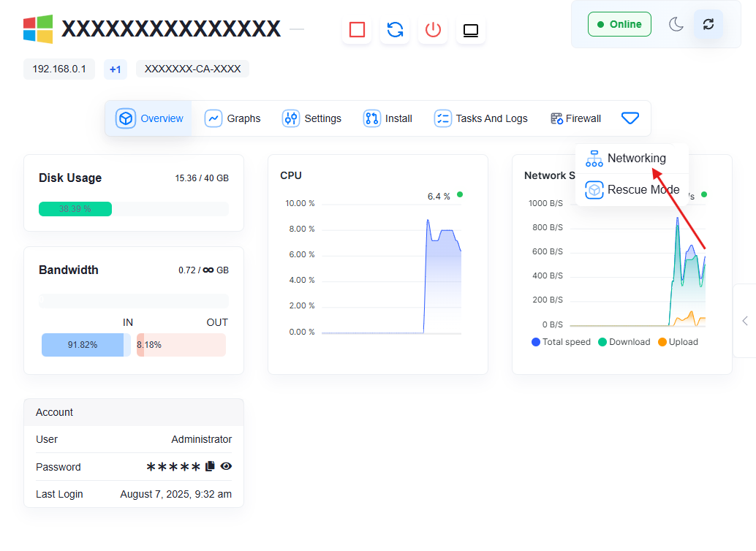Viewport: 756px width, 551px height.
Task: Click the blue restart server icon
Action: pos(395,30)
